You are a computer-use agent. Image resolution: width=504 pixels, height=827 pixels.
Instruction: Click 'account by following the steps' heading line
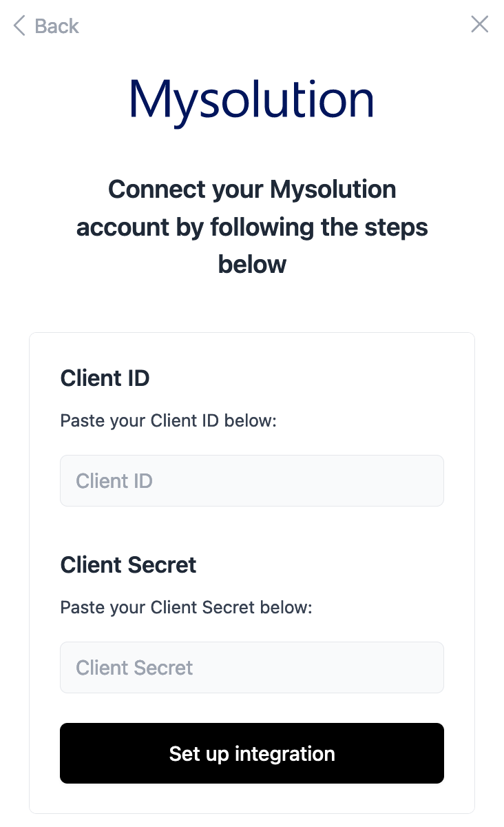(x=252, y=227)
